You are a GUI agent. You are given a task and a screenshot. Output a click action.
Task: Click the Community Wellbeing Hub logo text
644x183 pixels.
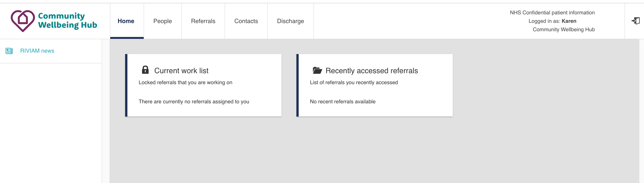pos(67,21)
